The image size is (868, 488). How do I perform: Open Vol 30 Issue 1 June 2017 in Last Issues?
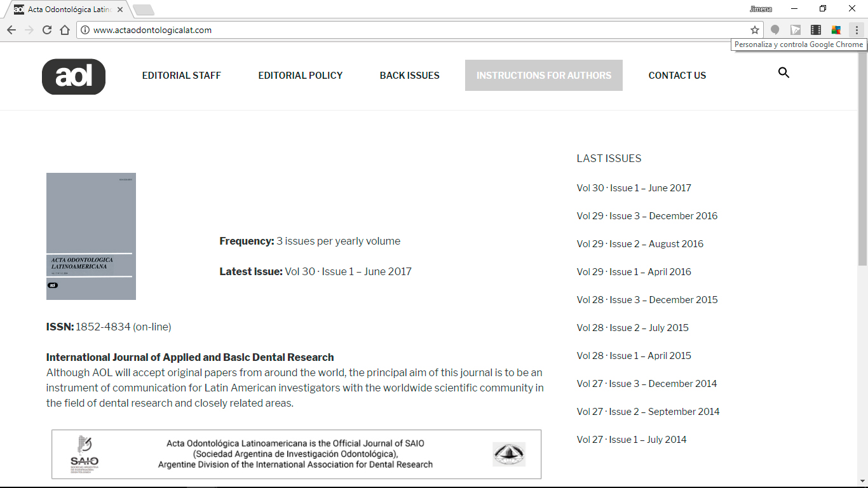pos(634,188)
